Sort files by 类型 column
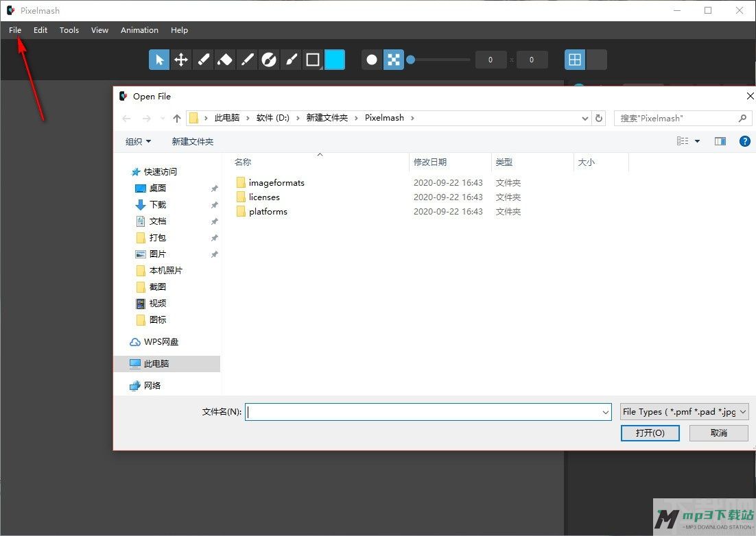The height and width of the screenshot is (536, 756). click(504, 162)
